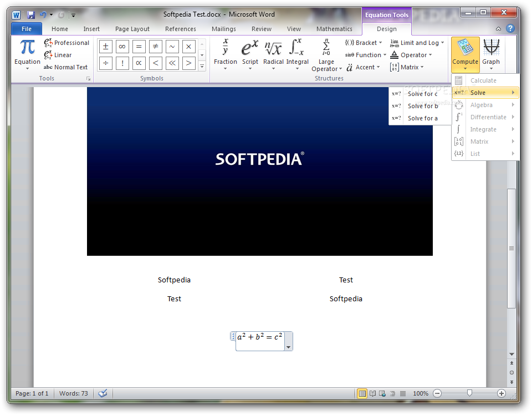Insert the plus-minus symbol
Image resolution: width=532 pixels, height=415 pixels.
(105, 47)
